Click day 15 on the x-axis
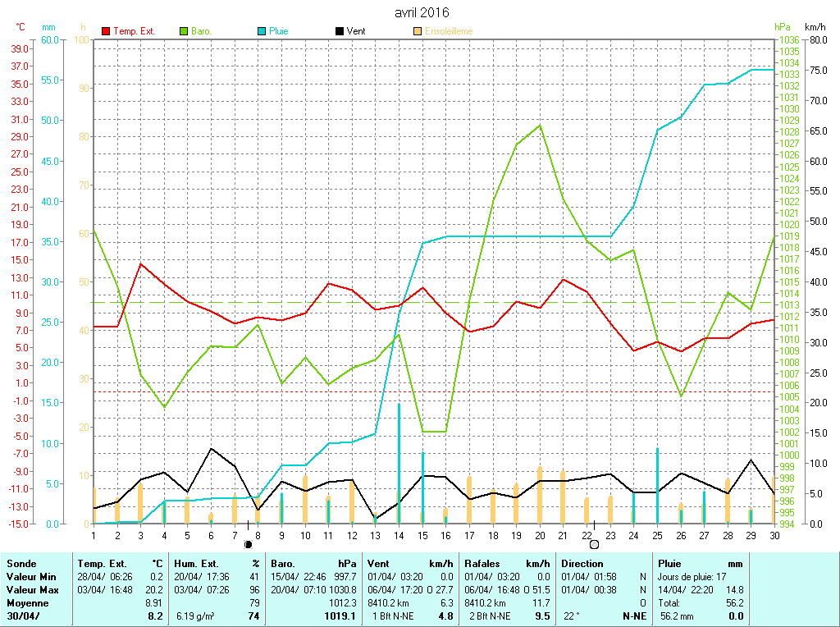Screen dimensions: 840x627 click(422, 535)
